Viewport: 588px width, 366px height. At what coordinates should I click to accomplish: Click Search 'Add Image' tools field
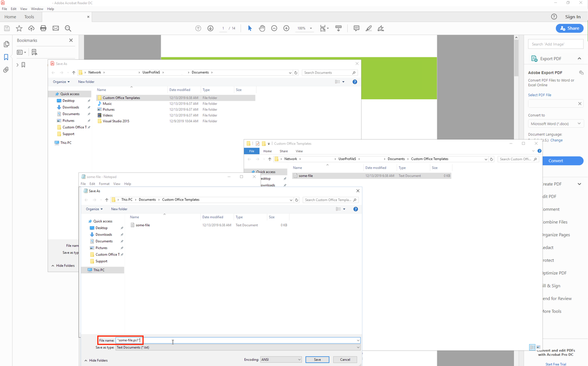pos(555,44)
